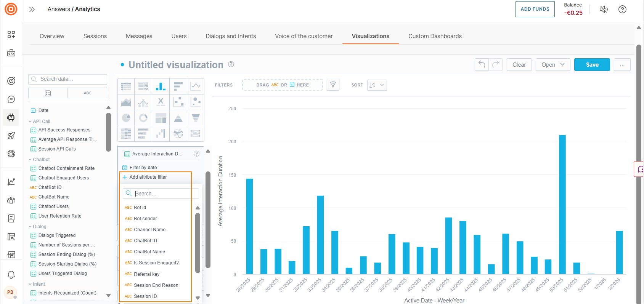Image resolution: width=644 pixels, height=304 pixels.
Task: Open the Open visualization dropdown
Action: [552, 65]
